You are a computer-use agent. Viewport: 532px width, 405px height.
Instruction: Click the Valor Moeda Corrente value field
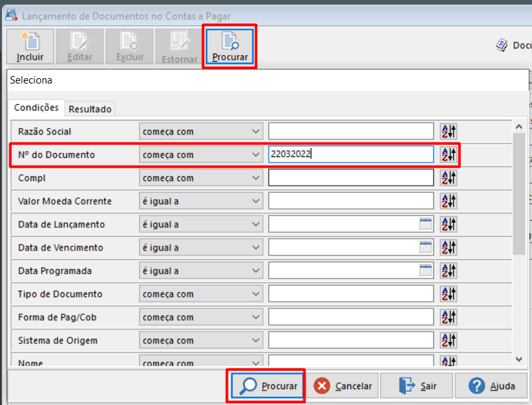(351, 201)
